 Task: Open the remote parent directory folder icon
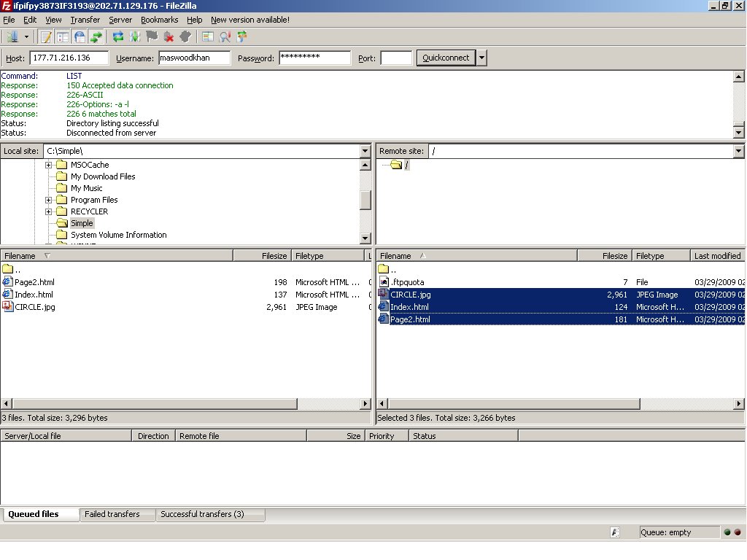click(384, 269)
